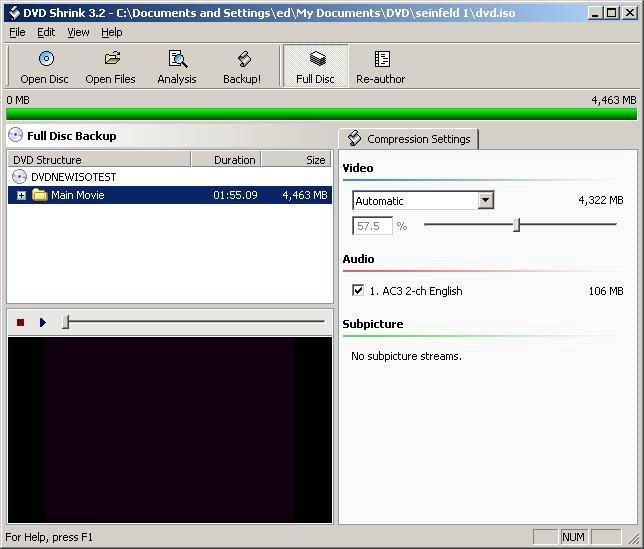This screenshot has height=549, width=644.
Task: Open the View menu
Action: pos(78,32)
